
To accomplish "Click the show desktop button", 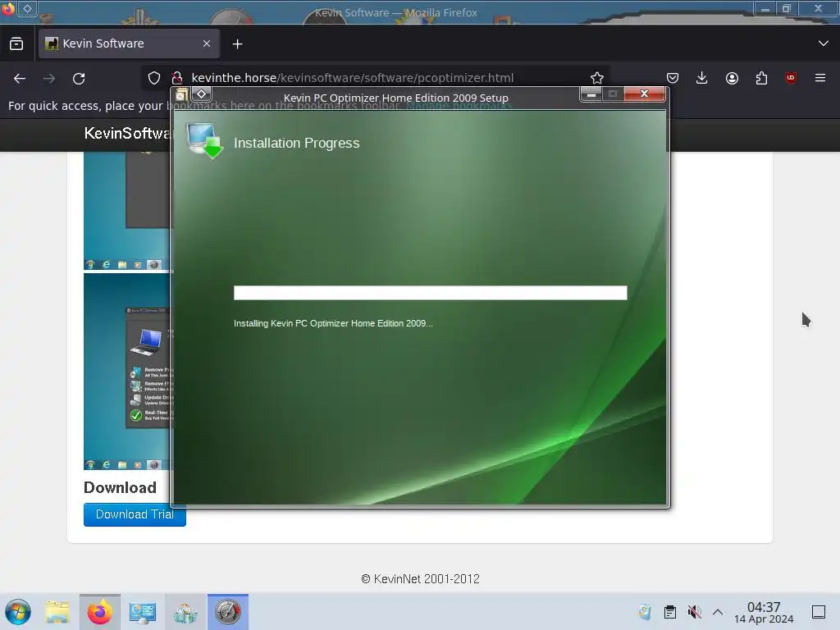I will (x=819, y=612).
